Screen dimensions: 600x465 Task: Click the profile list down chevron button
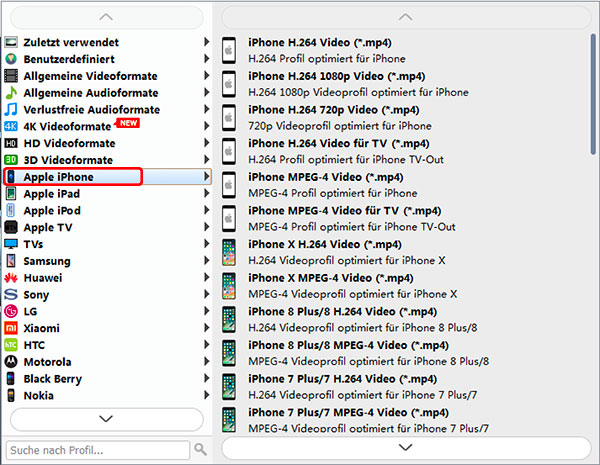click(x=406, y=448)
